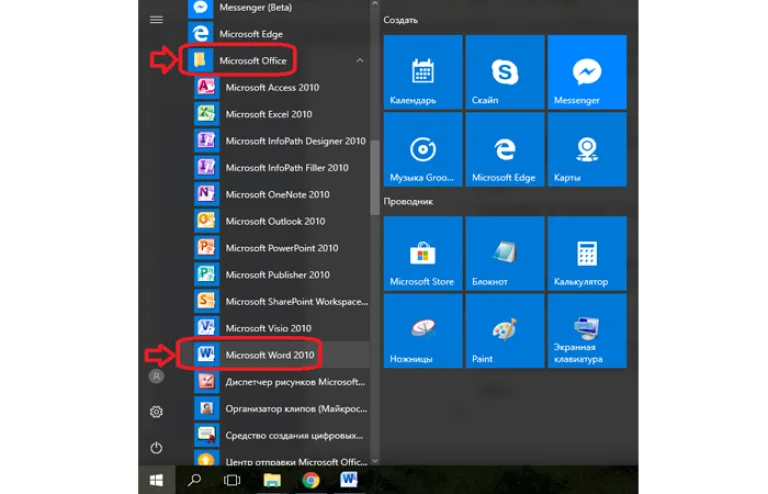The width and height of the screenshot is (768, 494).
Task: Open Settings gear in Start sidebar
Action: coord(156,412)
